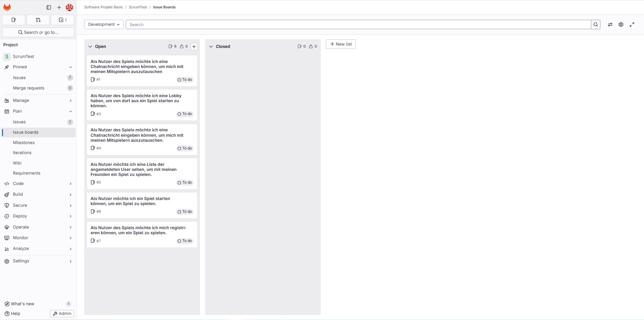Image resolution: width=644 pixels, height=320 pixels.
Task: Open the to-do list icon
Action: point(62,20)
